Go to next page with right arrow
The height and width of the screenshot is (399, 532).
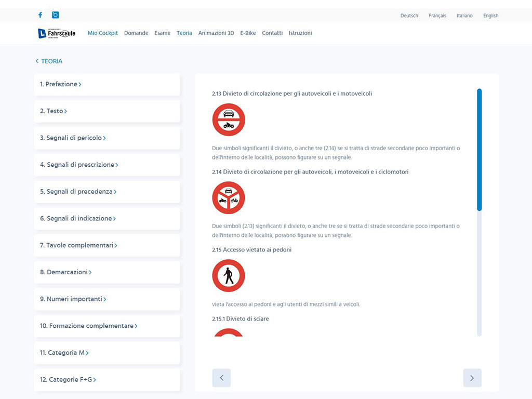pos(472,378)
